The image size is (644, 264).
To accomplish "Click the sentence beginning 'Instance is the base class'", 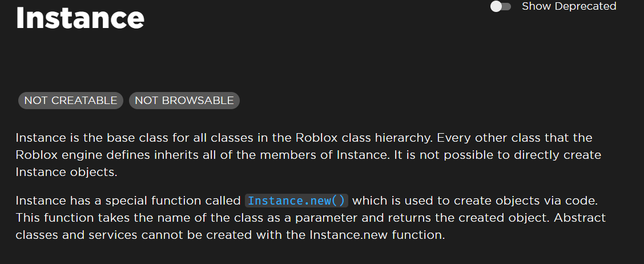I will pyautogui.click(x=224, y=137).
